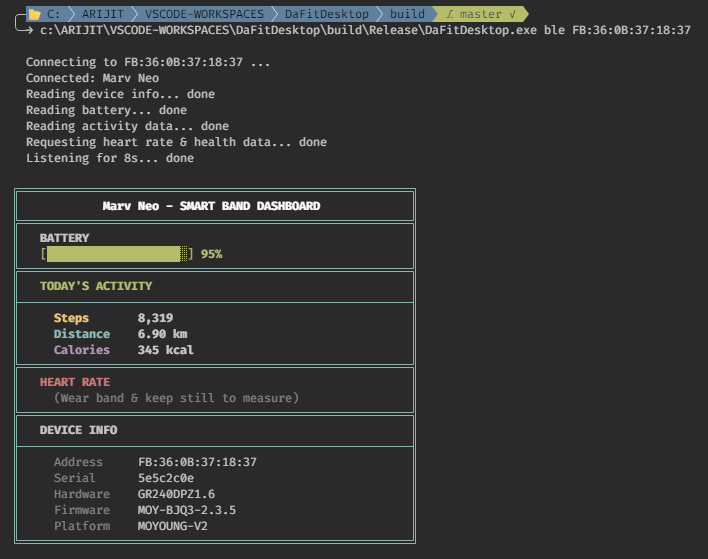Click the 'Steps' label

[x=71, y=318]
